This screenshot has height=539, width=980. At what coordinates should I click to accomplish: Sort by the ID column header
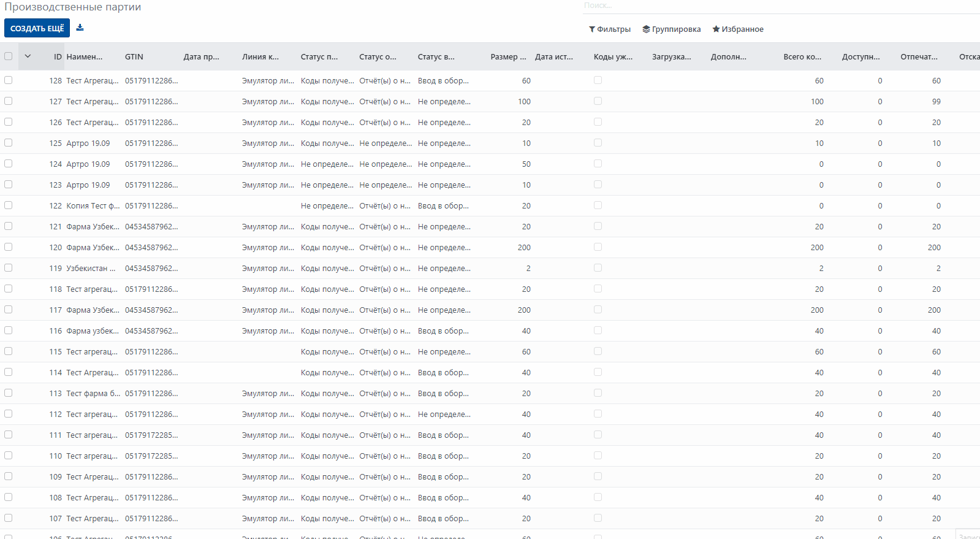[x=58, y=57]
